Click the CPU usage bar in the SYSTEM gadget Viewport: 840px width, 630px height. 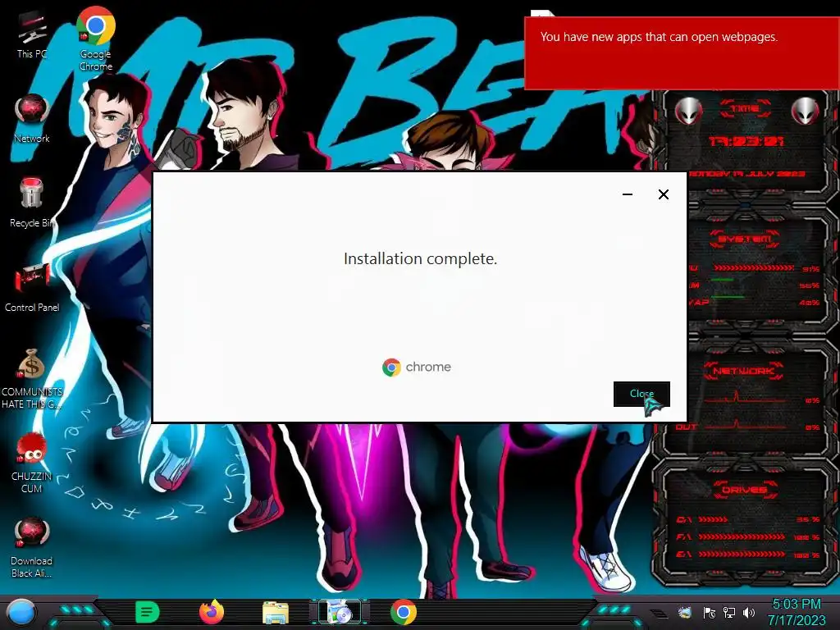point(755,268)
